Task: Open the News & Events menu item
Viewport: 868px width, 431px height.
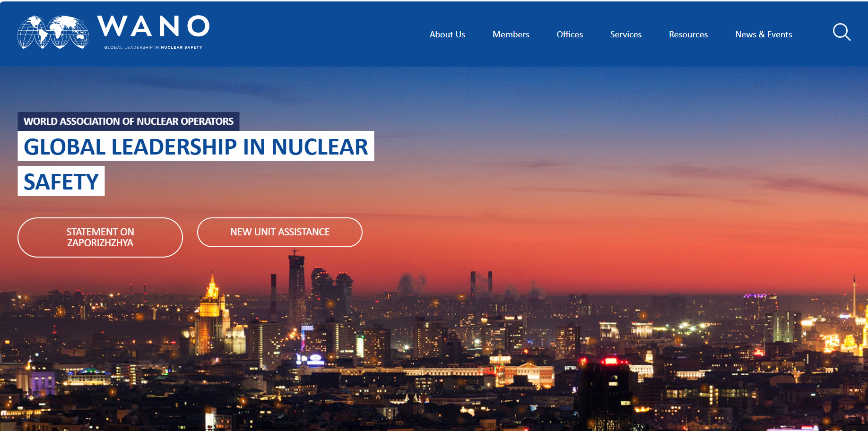Action: [x=763, y=34]
